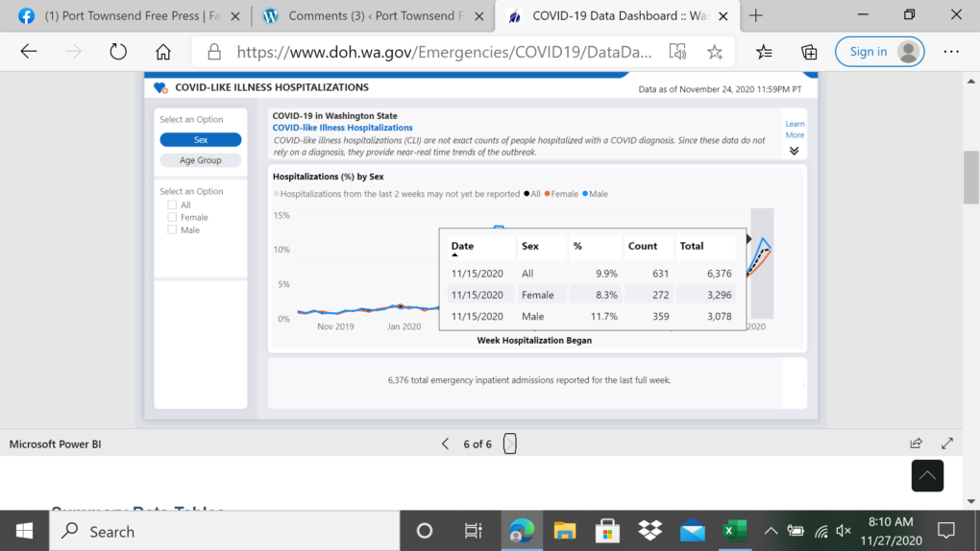Open Edge Settings and more menu
Viewport: 980px width, 551px height.
click(x=951, y=52)
